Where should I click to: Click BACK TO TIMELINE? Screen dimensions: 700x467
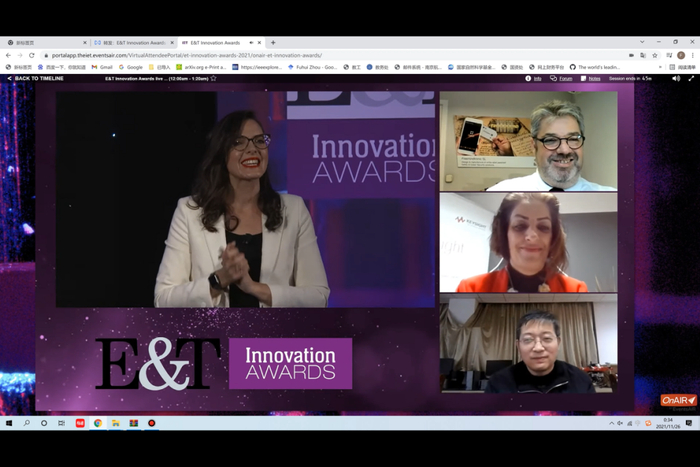(x=35, y=78)
